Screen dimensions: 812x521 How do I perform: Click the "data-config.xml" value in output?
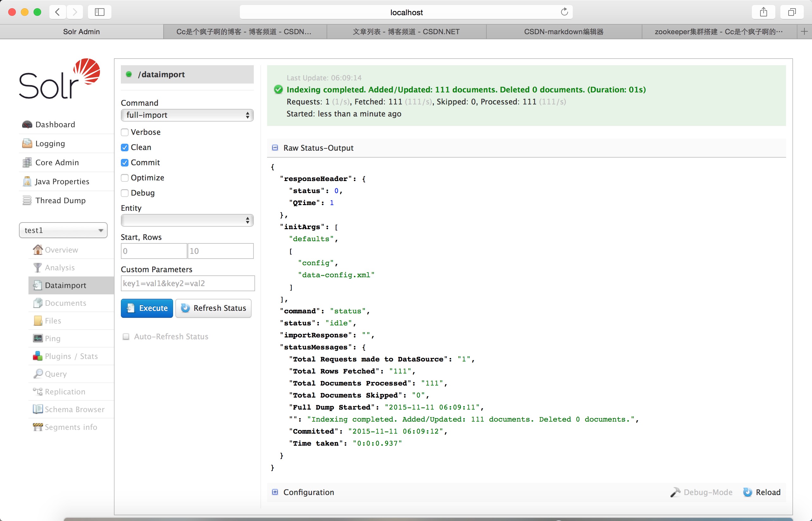(336, 275)
